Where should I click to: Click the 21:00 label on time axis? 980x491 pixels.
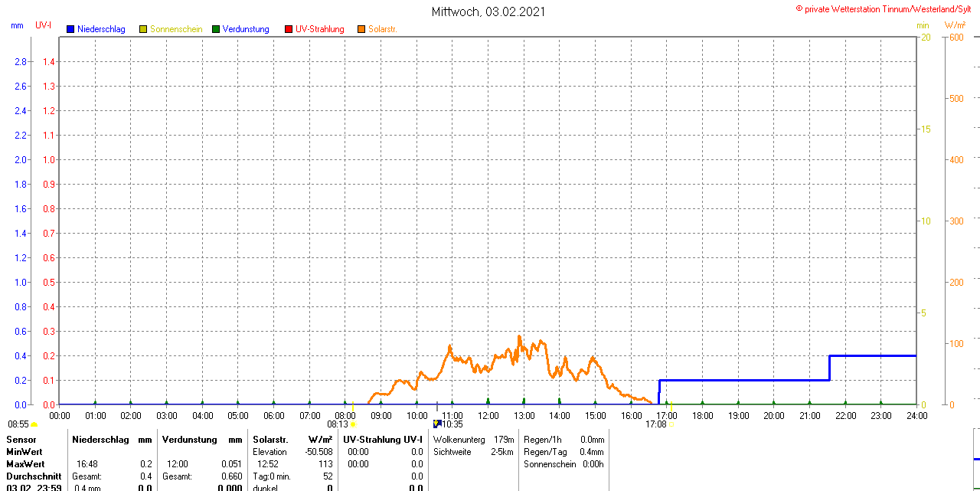point(810,415)
